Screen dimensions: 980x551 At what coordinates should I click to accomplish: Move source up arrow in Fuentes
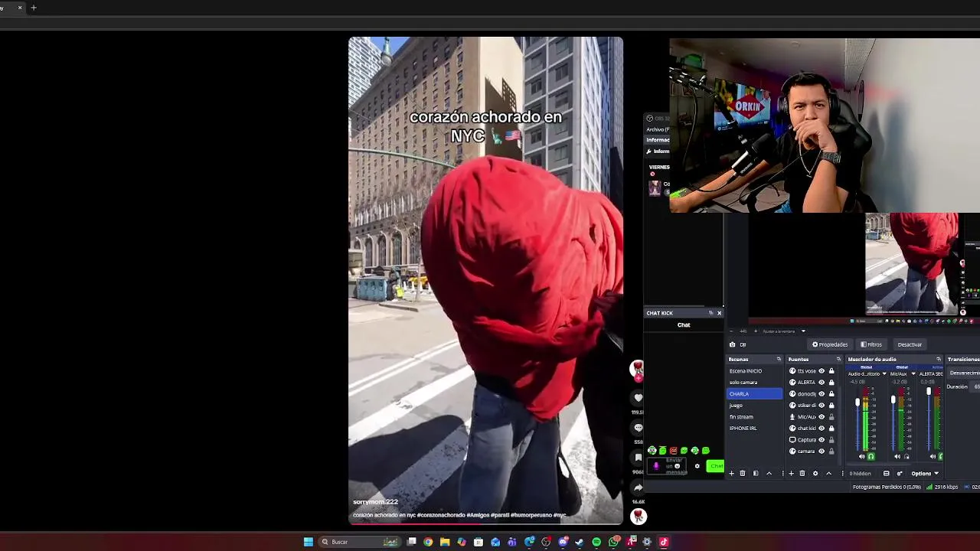click(x=829, y=474)
